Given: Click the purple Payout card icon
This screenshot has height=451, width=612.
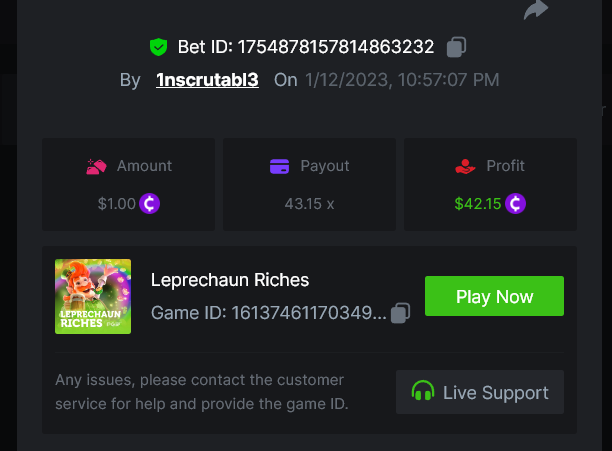Looking at the screenshot, I should pos(280,166).
